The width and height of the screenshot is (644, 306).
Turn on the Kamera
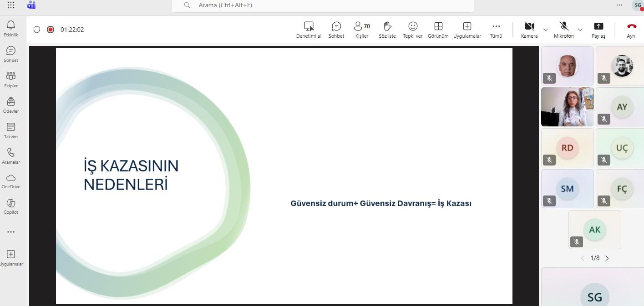pos(529,30)
